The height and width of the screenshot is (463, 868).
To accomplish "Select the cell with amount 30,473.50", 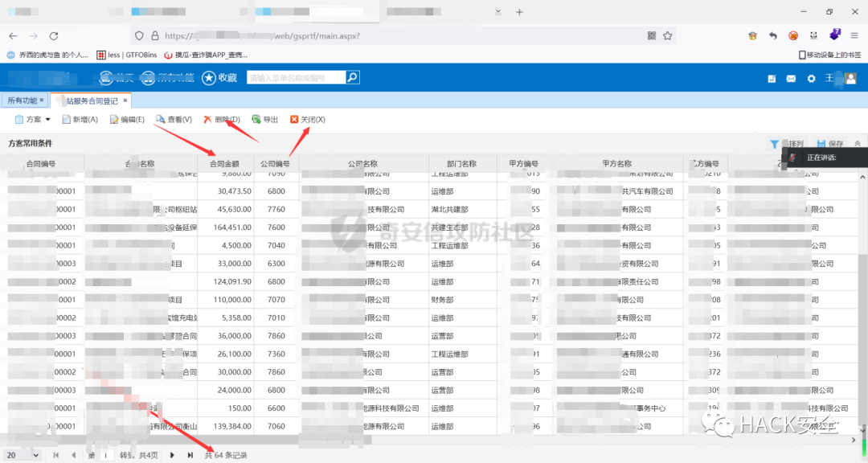I will tap(225, 191).
